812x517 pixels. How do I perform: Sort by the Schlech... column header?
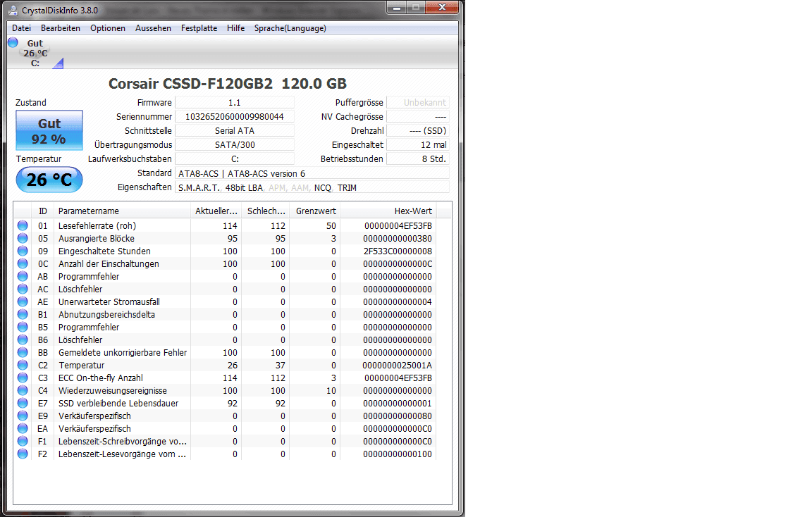tap(266, 211)
